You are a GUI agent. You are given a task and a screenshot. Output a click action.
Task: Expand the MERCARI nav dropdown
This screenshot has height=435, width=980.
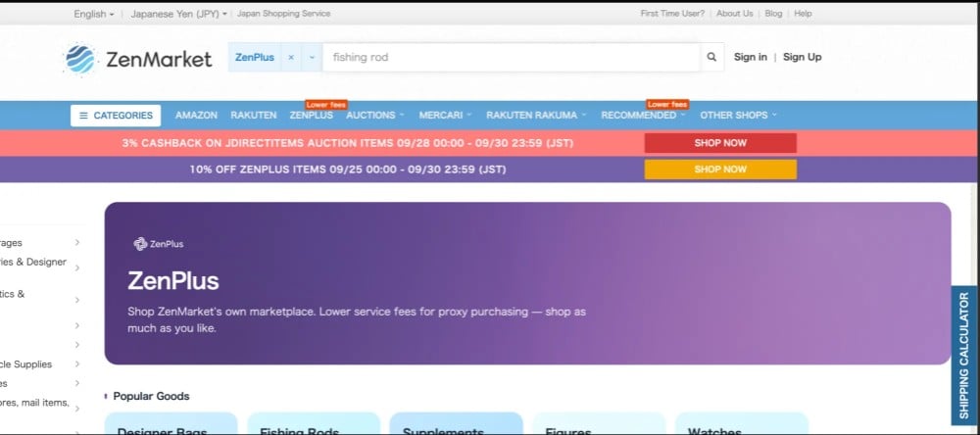click(445, 116)
